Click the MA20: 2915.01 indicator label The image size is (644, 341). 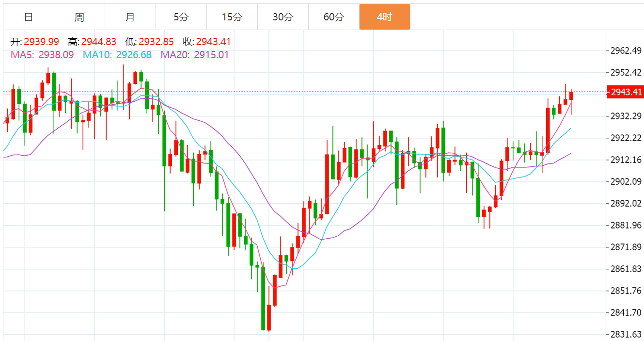point(194,55)
